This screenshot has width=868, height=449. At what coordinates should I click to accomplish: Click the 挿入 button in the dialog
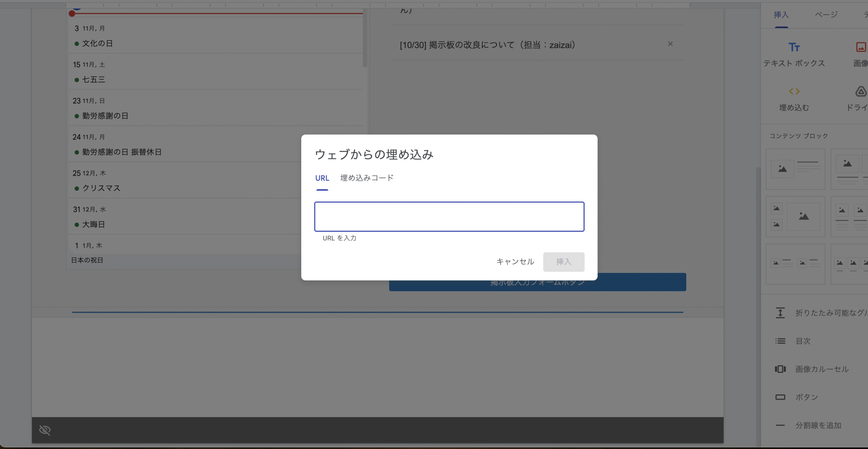tap(564, 262)
